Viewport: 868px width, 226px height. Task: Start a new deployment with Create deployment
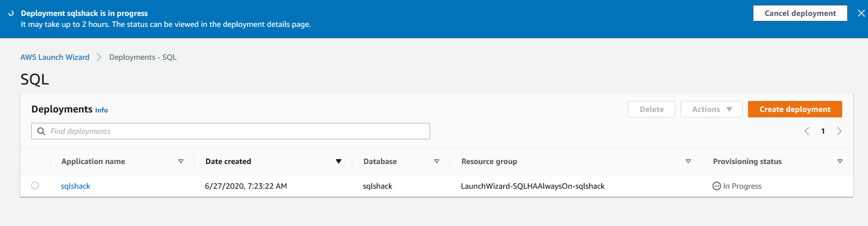(795, 109)
